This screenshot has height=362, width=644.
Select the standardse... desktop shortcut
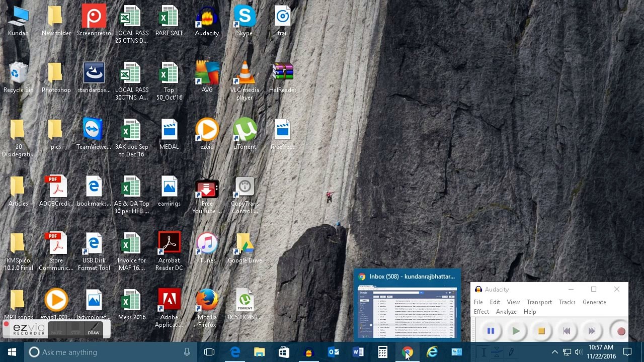coord(94,78)
